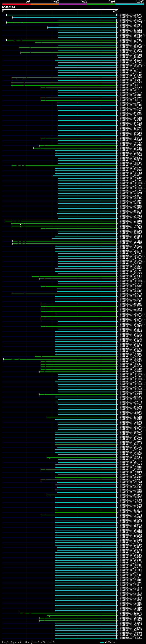
Task: Click the white query sequence ruler bar
Action: 60,10
